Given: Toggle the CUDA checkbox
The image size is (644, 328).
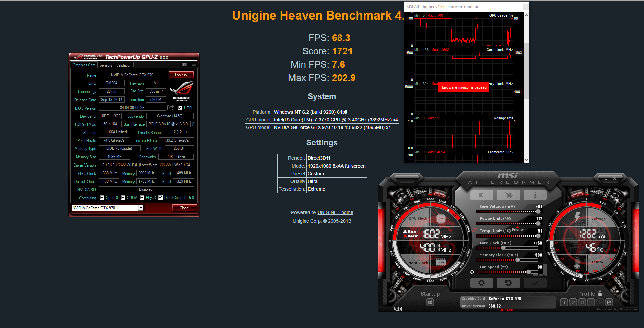Looking at the screenshot, I should pyautogui.click(x=123, y=198).
